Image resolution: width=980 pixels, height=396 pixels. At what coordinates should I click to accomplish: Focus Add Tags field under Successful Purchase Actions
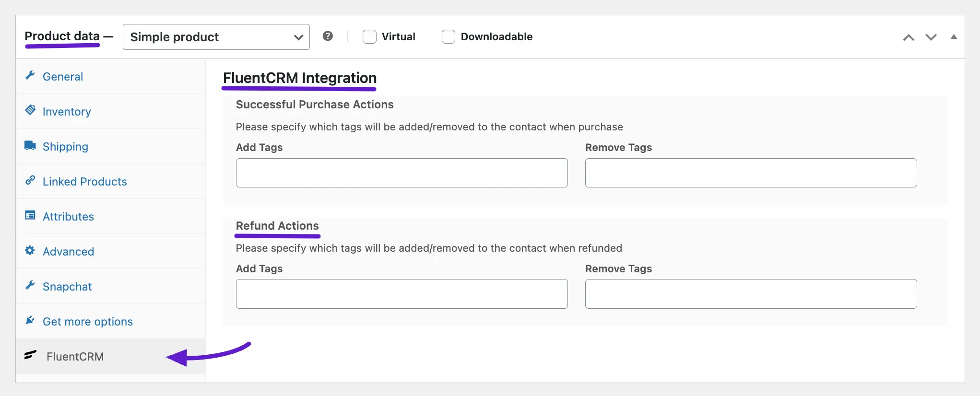tap(402, 173)
